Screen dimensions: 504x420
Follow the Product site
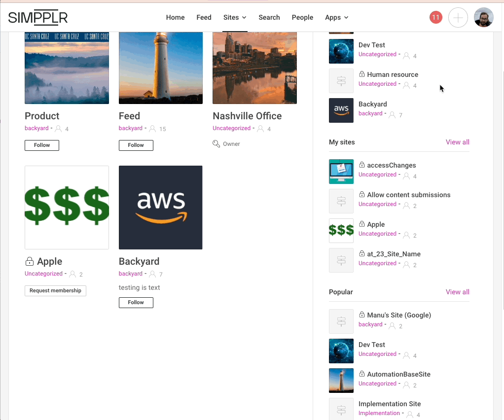tap(41, 145)
